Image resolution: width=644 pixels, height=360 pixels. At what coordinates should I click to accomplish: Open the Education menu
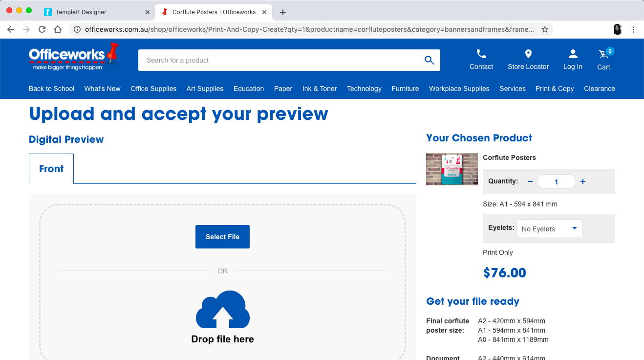(x=249, y=89)
